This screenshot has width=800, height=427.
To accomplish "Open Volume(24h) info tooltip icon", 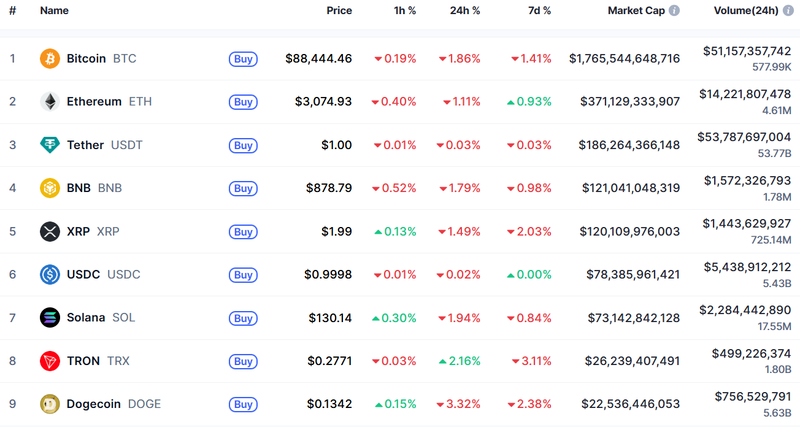I will [x=785, y=11].
